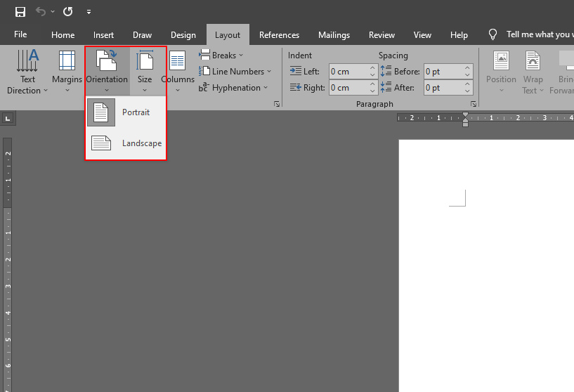Open the Columns dropdown
This screenshot has height=392, width=574.
[178, 72]
